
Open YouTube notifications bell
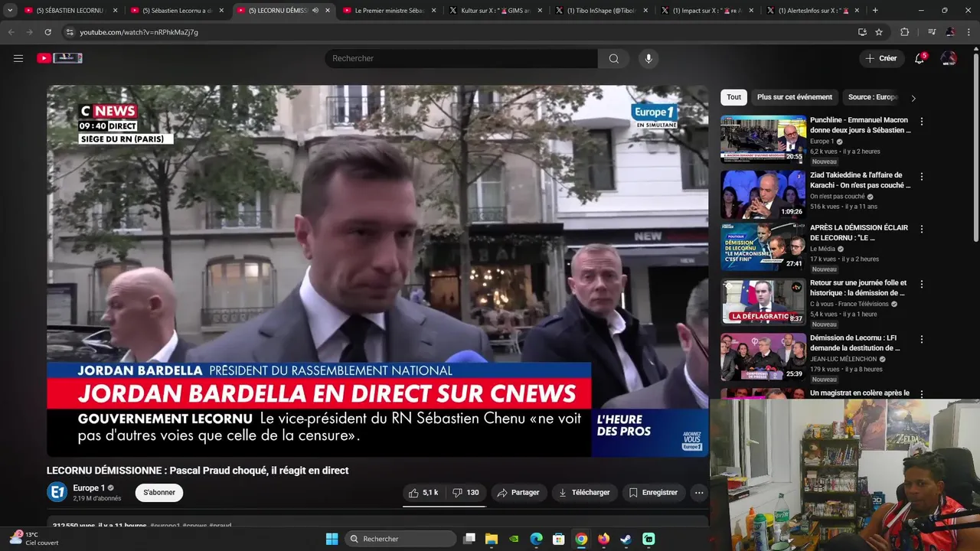[920, 58]
